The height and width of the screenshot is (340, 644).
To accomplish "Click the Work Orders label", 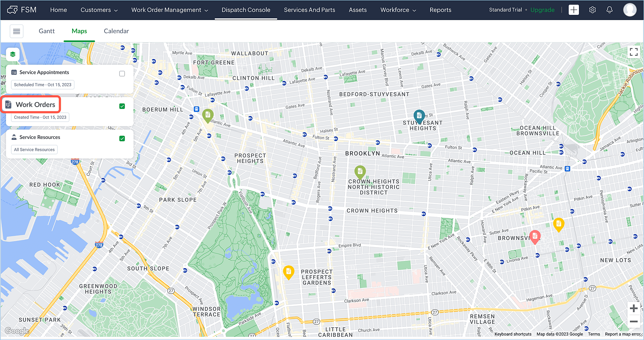I will [35, 105].
